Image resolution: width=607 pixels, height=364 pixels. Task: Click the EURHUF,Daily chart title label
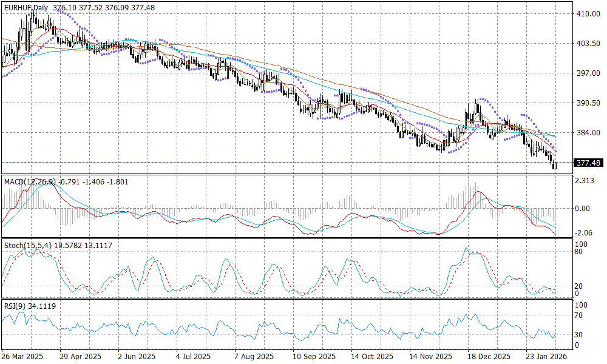[x=25, y=7]
